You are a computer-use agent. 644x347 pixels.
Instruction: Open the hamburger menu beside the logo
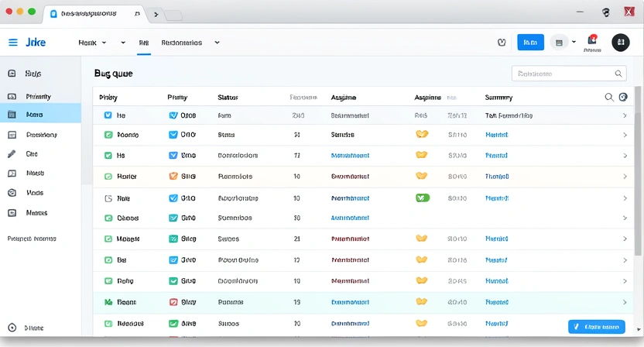tap(13, 43)
